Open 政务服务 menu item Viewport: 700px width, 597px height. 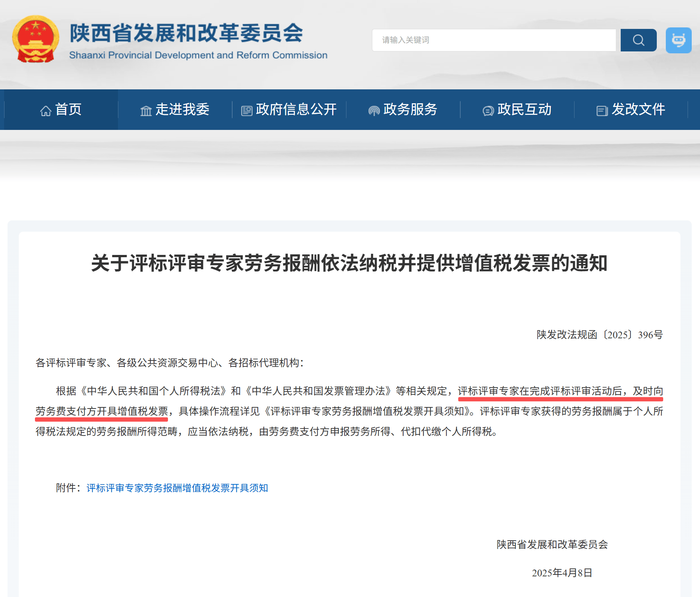[410, 110]
